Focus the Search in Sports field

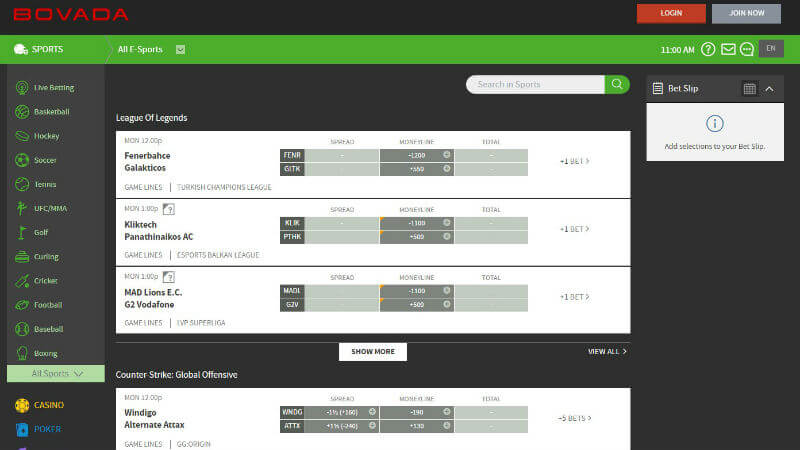coord(535,84)
